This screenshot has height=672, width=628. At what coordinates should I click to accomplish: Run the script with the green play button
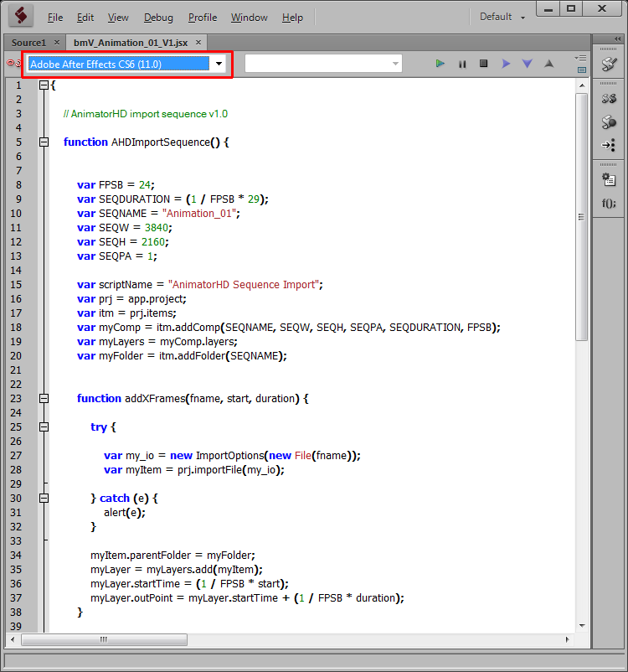440,64
